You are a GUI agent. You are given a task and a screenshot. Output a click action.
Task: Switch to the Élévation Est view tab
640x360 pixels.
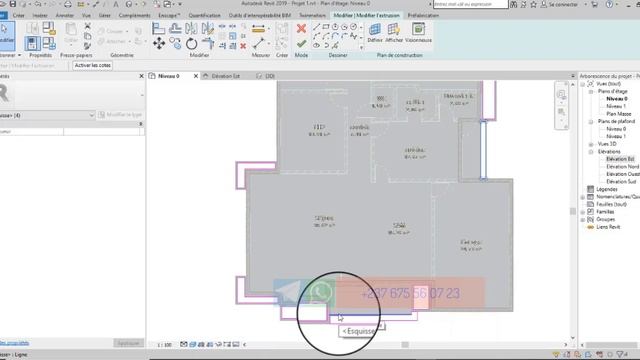(x=226, y=76)
